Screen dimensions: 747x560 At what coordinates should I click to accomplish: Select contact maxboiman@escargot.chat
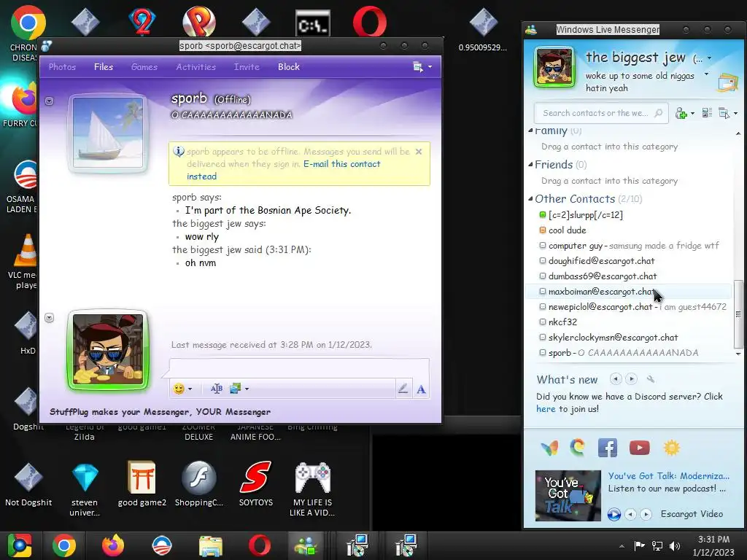click(629, 292)
